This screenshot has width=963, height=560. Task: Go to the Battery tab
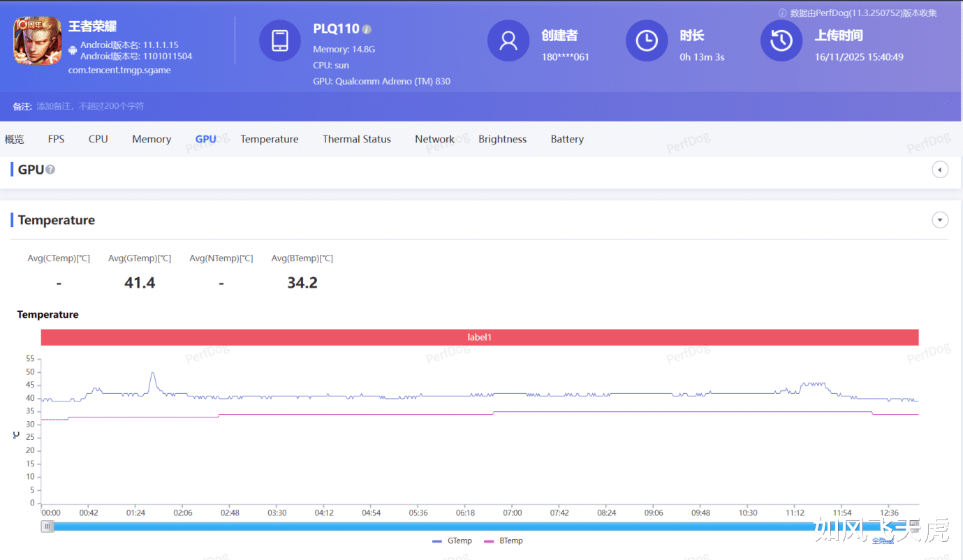[566, 139]
